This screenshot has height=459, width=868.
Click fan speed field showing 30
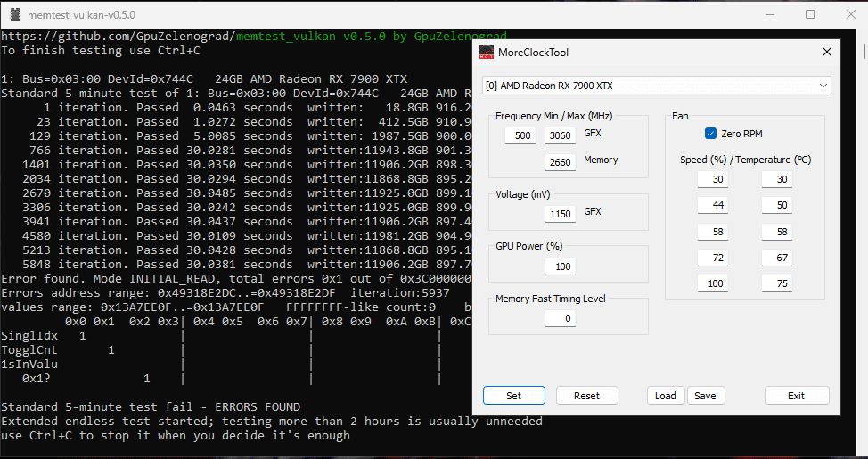tap(712, 179)
